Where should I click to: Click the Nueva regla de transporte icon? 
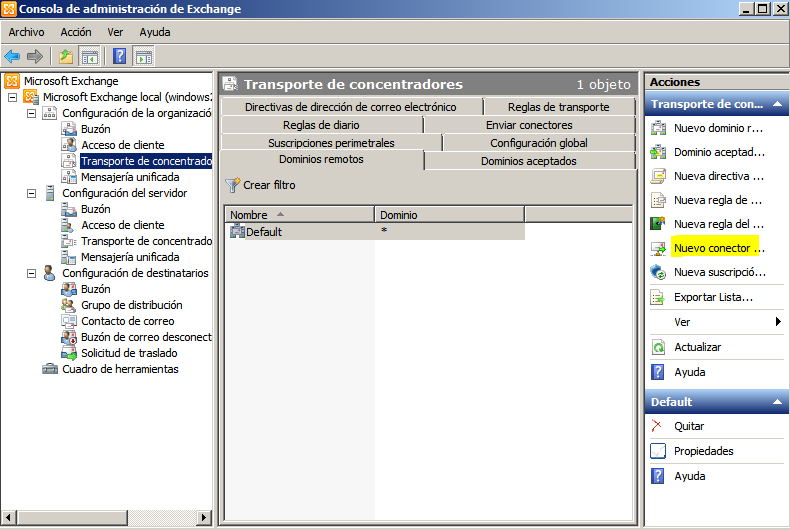[x=658, y=201]
